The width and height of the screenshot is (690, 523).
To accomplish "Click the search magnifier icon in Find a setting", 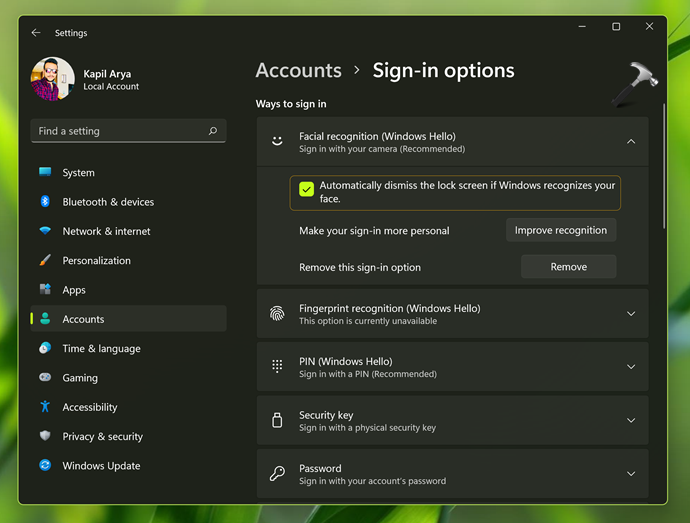I will (213, 131).
